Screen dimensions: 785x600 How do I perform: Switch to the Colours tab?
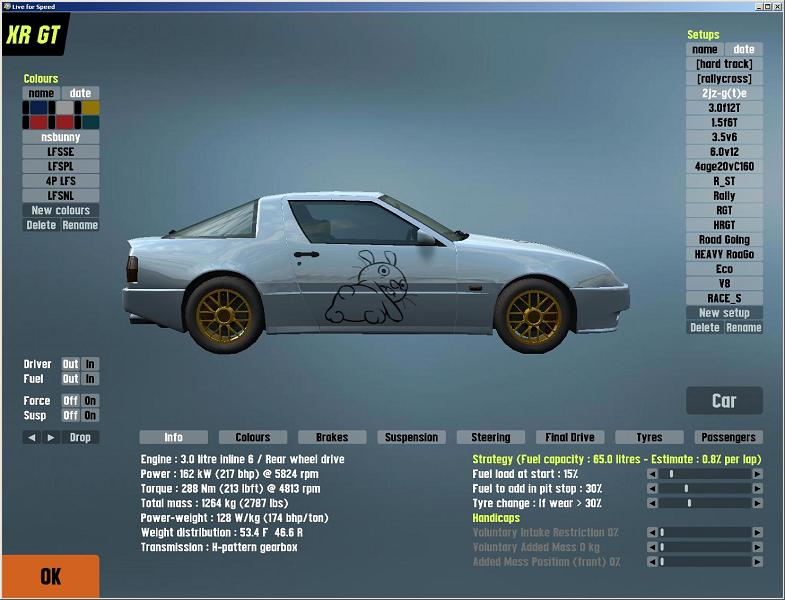253,437
